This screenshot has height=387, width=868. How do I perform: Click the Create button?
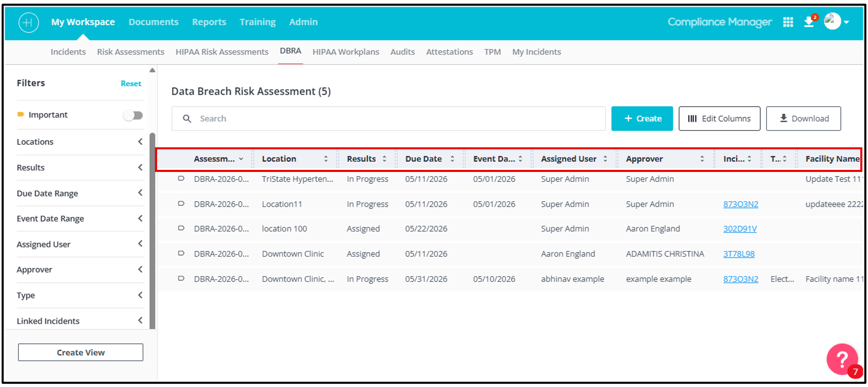point(642,119)
